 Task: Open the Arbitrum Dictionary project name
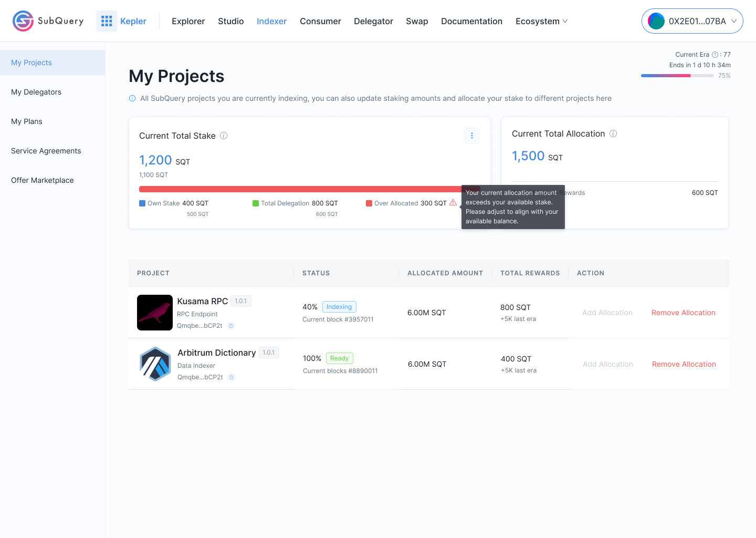tap(217, 353)
